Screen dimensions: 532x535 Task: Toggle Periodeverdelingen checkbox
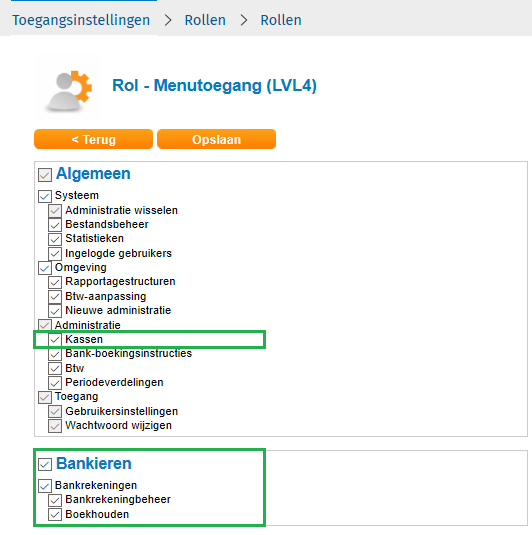pos(55,383)
